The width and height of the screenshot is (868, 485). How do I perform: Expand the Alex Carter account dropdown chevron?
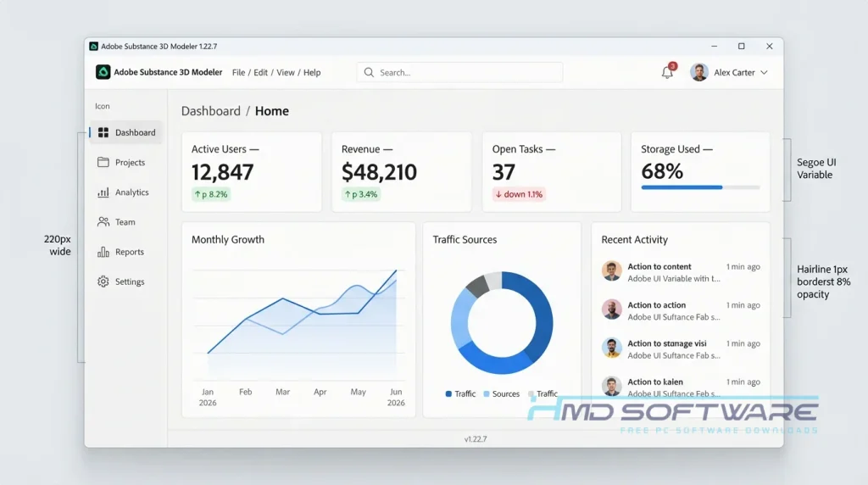coord(764,73)
